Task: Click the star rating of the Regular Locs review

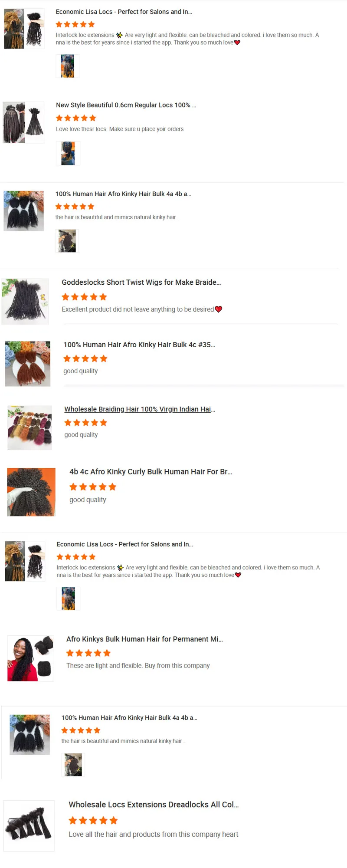Action: pos(76,118)
